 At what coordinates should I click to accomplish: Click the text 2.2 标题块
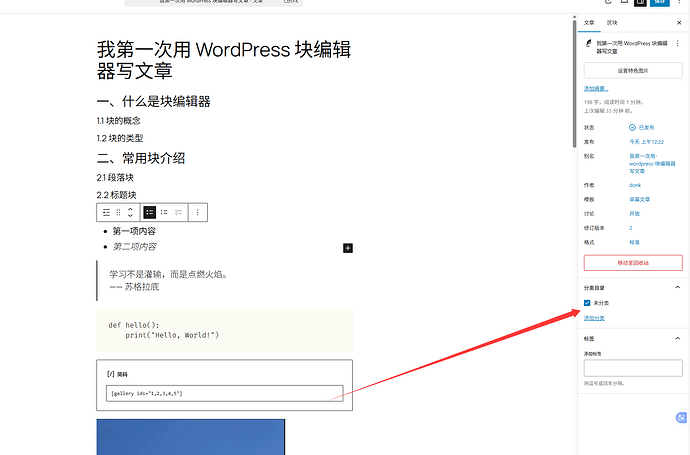[117, 195]
